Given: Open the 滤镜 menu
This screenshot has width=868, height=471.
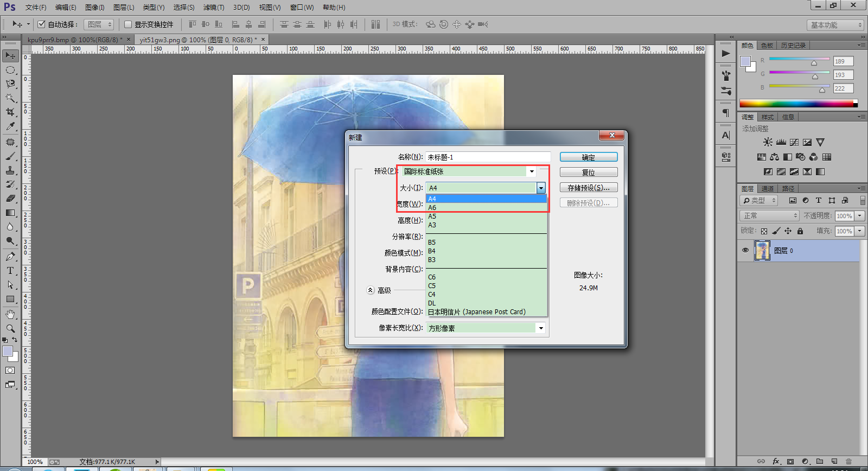Looking at the screenshot, I should [x=214, y=7].
